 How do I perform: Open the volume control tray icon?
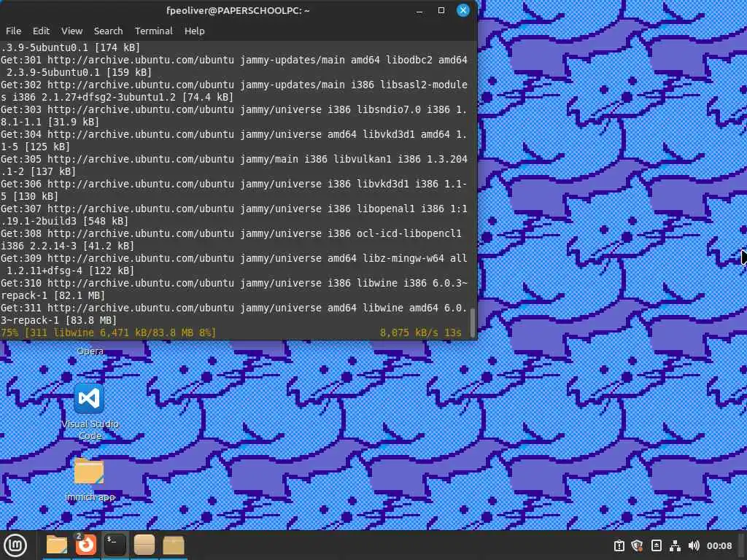pos(694,545)
